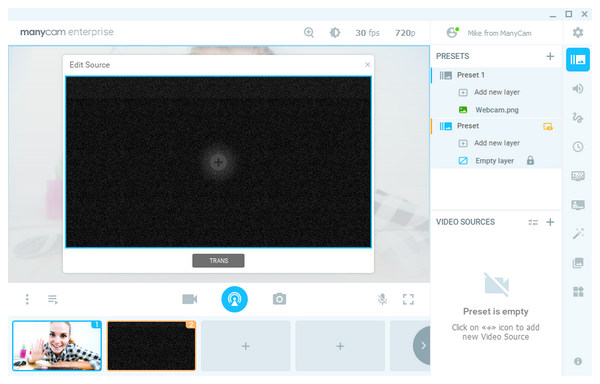
Task: Click the TRANS button
Action: [218, 260]
